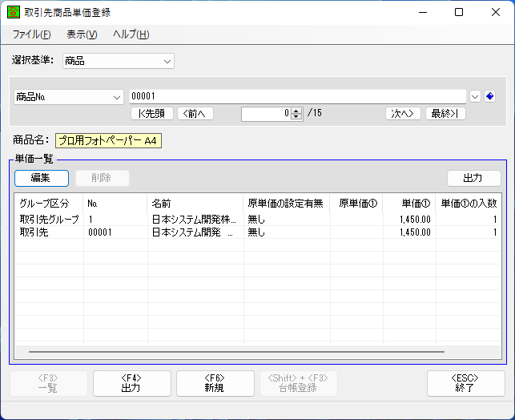Jump to first record with |<先頭
Viewport: 515px width, 420px height.
[x=151, y=113]
